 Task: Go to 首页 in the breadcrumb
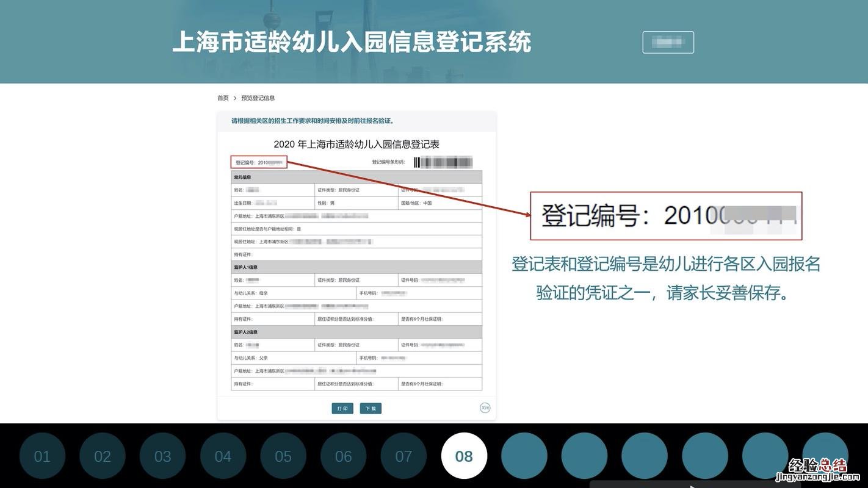coord(223,98)
